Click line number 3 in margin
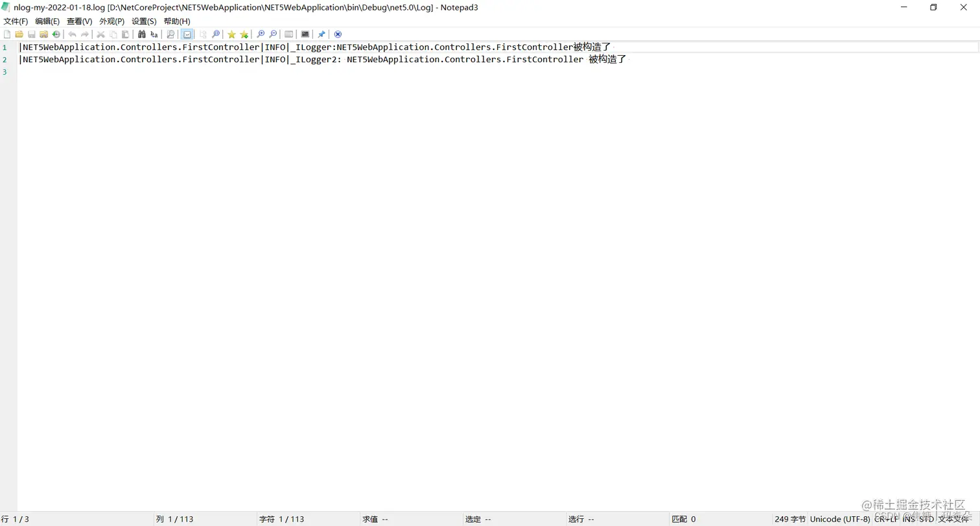 5,72
